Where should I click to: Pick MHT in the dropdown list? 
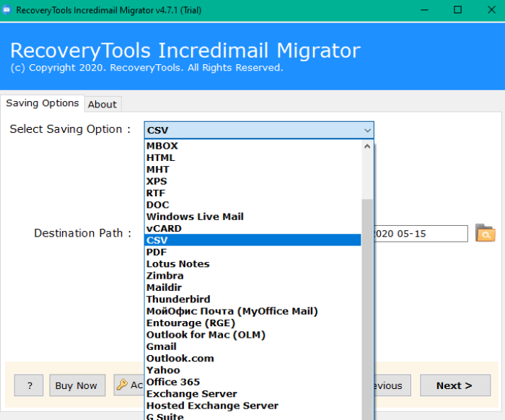point(252,170)
